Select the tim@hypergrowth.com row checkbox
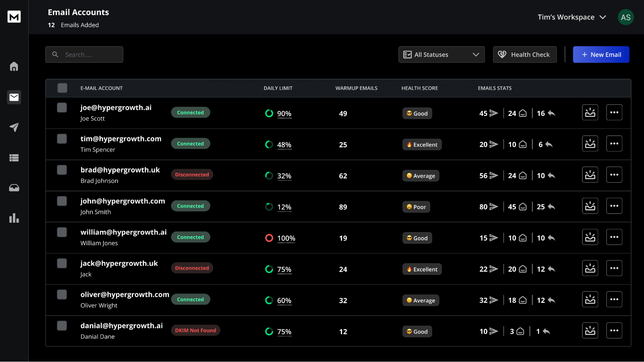Image resolution: width=644 pixels, height=362 pixels. tap(62, 139)
